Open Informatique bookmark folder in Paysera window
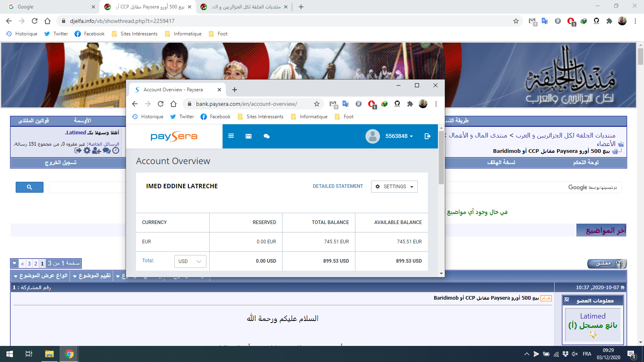644x362 pixels. [309, 117]
